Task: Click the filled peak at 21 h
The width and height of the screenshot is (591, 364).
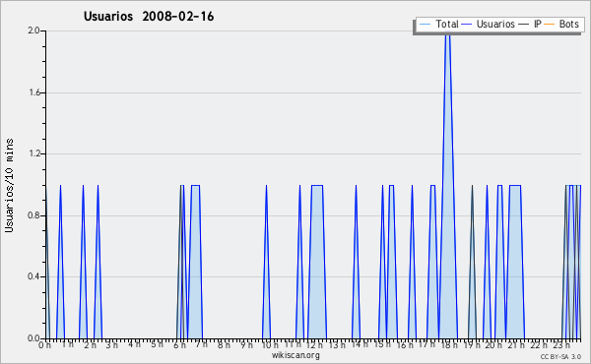Action: tap(515, 262)
